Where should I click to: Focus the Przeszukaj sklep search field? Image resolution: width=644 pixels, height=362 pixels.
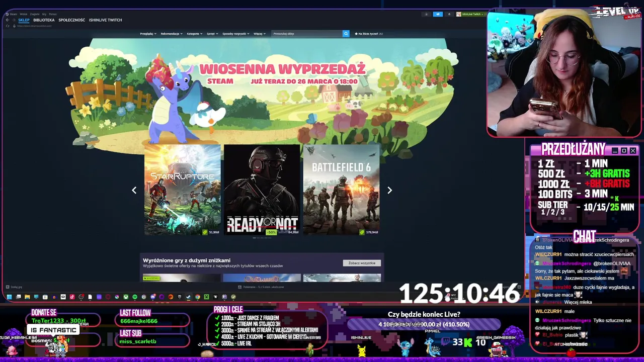[x=307, y=34]
